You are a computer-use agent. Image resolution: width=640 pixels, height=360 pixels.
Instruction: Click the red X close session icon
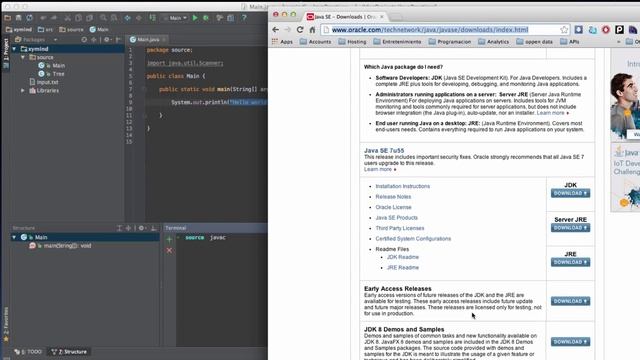[169, 250]
